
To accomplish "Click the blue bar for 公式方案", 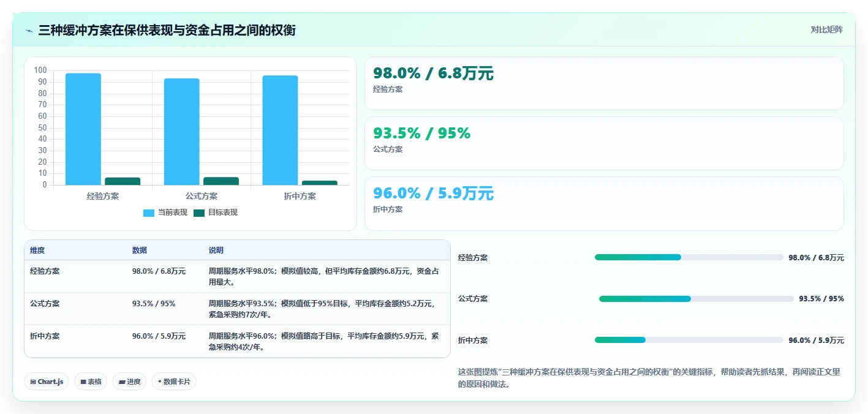I will tap(182, 132).
